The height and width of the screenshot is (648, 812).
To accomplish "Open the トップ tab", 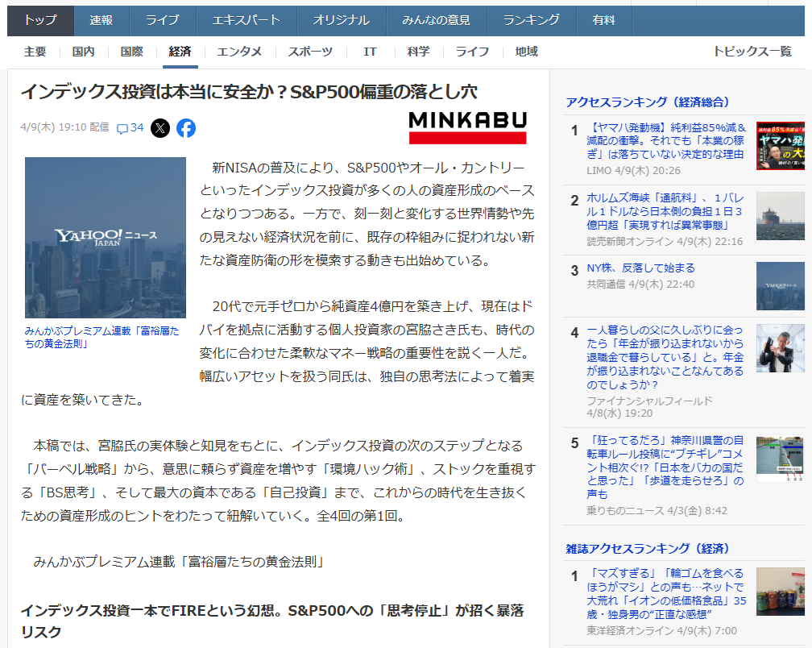I will [x=40, y=20].
